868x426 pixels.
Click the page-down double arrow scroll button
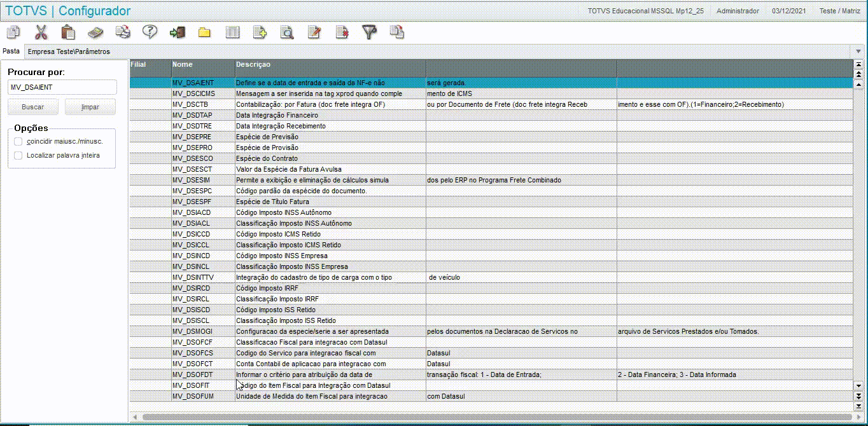tap(858, 395)
